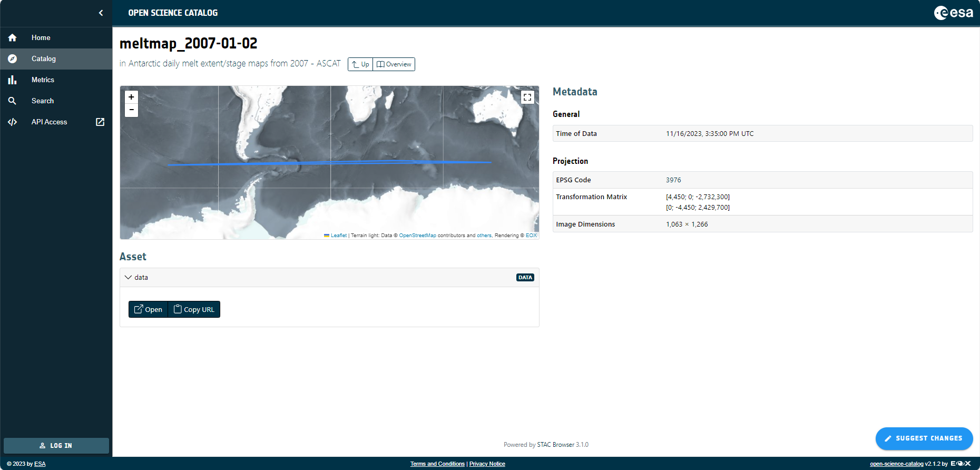Click the Suggest Changes button

click(924, 438)
